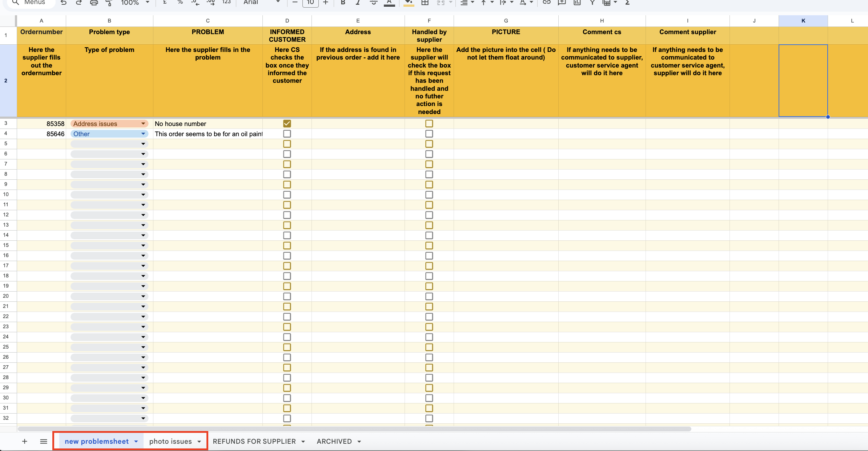Click the font size input field
Image resolution: width=868 pixels, height=451 pixels.
[x=310, y=3]
